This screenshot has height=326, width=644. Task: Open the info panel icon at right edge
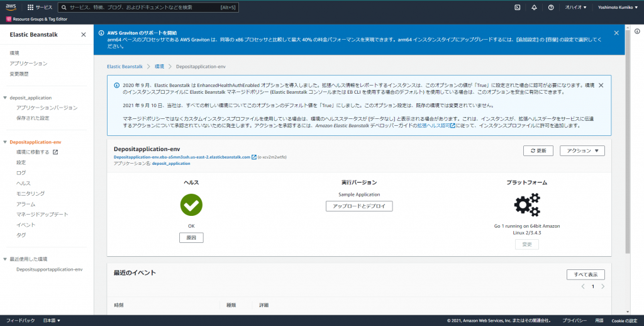[637, 31]
